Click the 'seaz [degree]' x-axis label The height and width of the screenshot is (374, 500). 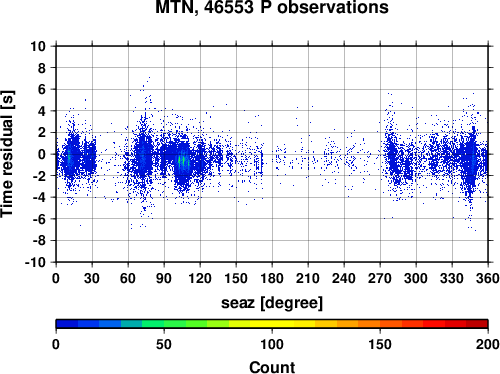(x=272, y=303)
